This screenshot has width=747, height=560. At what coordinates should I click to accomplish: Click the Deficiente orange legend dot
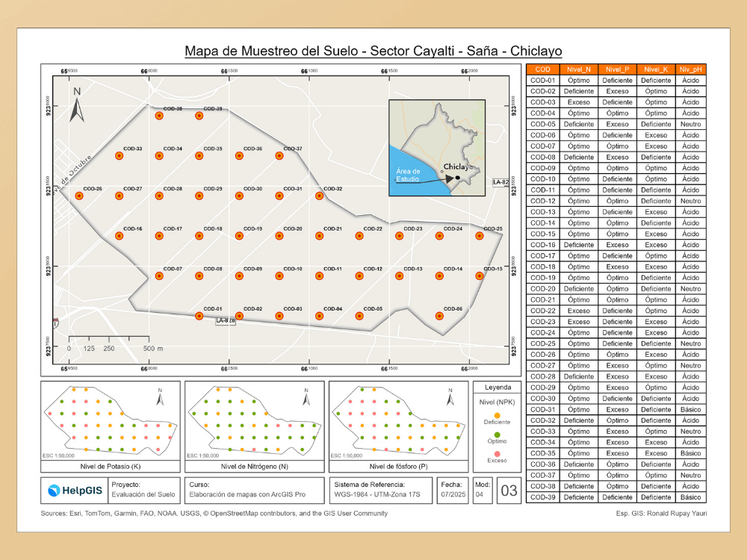pos(497,415)
